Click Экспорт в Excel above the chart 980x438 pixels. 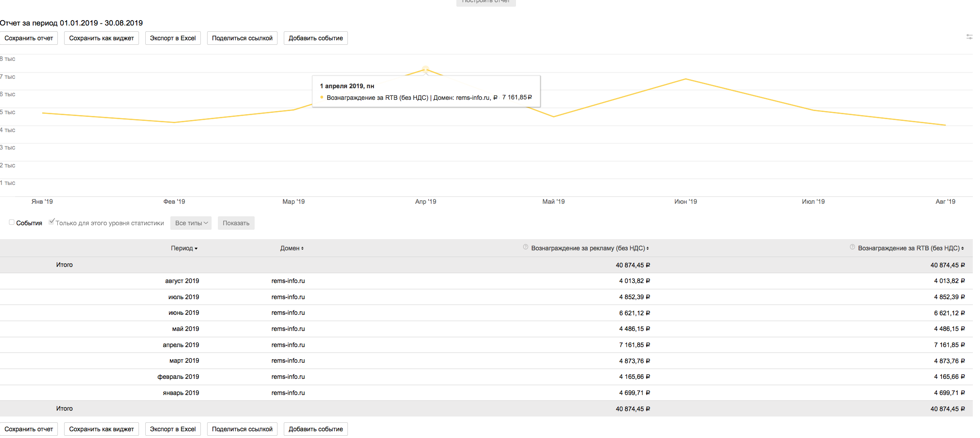tap(173, 38)
